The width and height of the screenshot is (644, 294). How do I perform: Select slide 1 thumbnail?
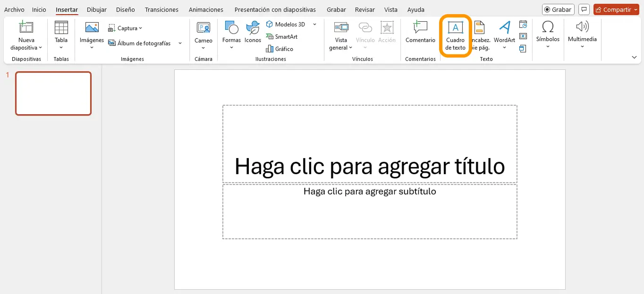[53, 93]
